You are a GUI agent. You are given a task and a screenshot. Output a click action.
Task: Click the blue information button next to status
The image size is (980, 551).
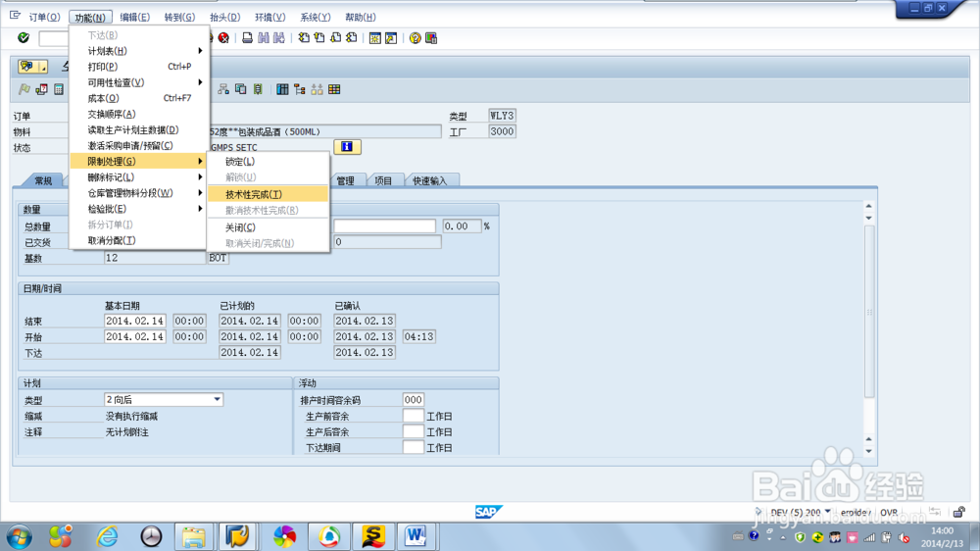pos(347,147)
